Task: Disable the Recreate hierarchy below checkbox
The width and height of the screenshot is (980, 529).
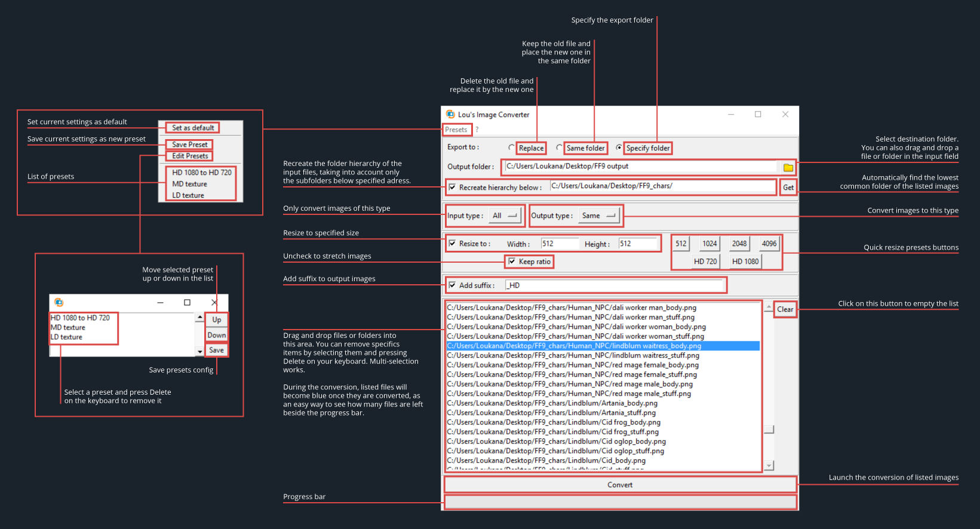Action: 452,187
